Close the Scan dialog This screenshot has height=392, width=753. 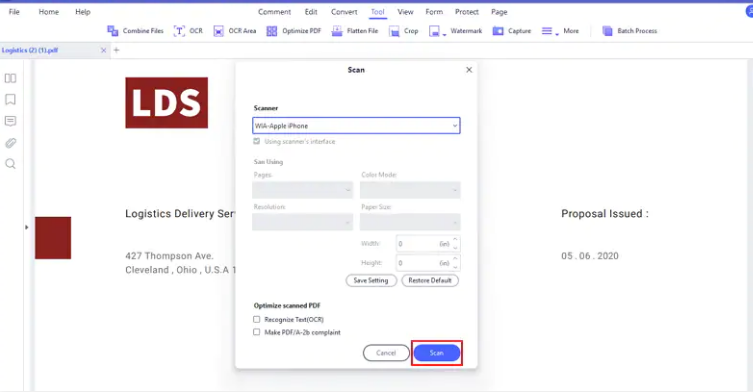click(469, 70)
